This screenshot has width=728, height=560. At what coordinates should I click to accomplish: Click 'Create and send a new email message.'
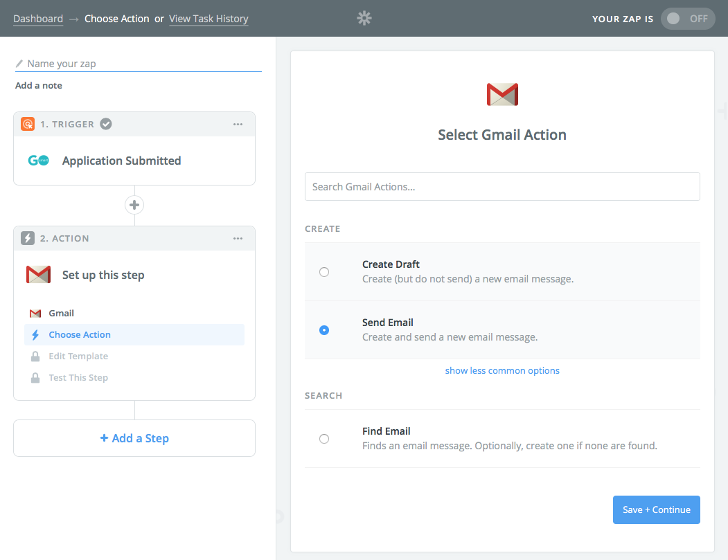[450, 337]
